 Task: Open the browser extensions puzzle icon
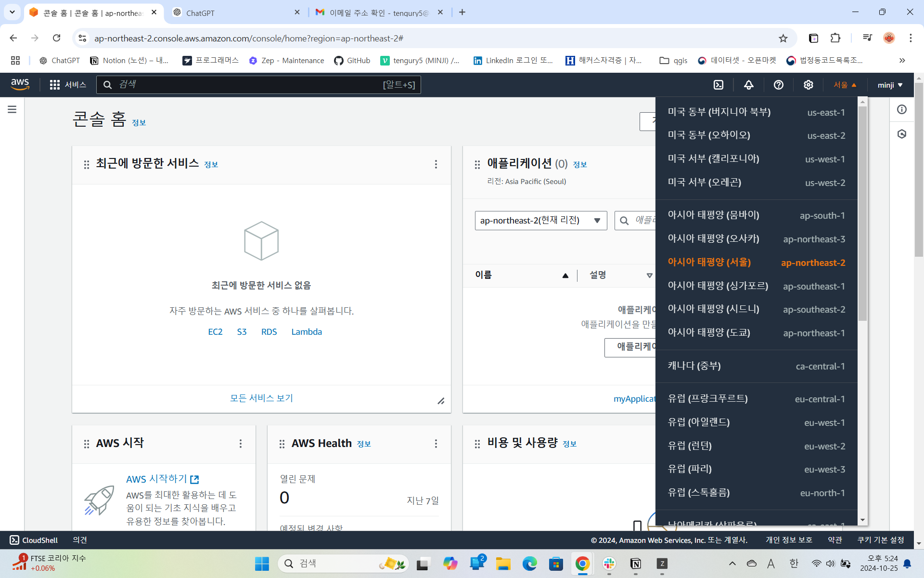835,38
